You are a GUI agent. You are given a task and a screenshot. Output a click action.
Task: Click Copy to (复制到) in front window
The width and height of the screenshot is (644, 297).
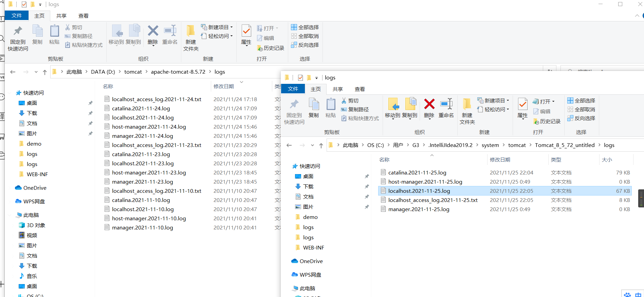point(410,108)
